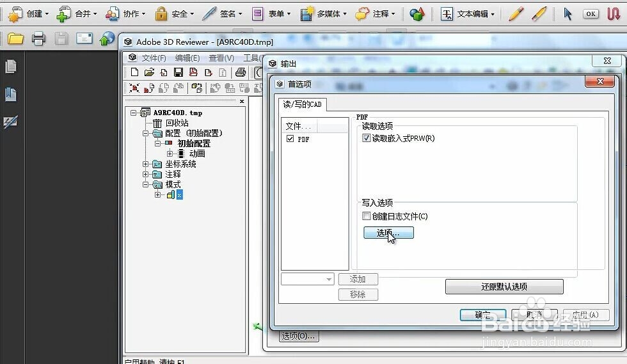Image resolution: width=627 pixels, height=364 pixels.
Task: Open the Signatures panel icon in left sidebar
Action: [10, 122]
